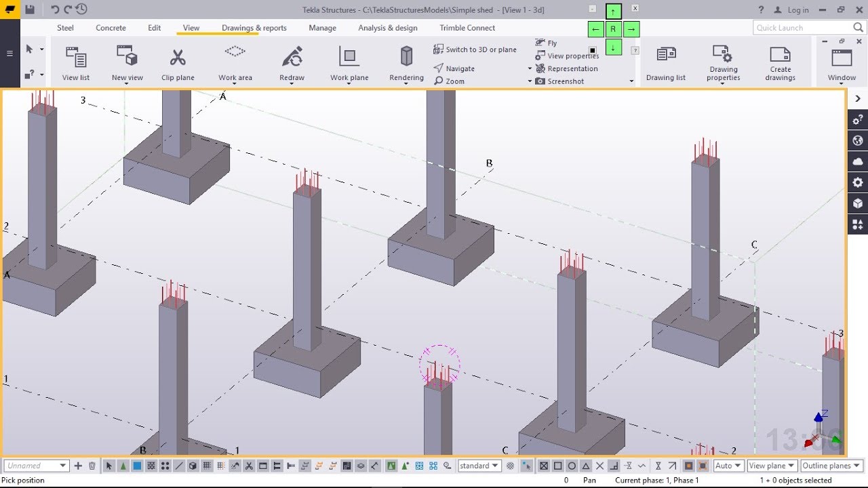
Task: Open the properties side pane icon
Action: (858, 120)
